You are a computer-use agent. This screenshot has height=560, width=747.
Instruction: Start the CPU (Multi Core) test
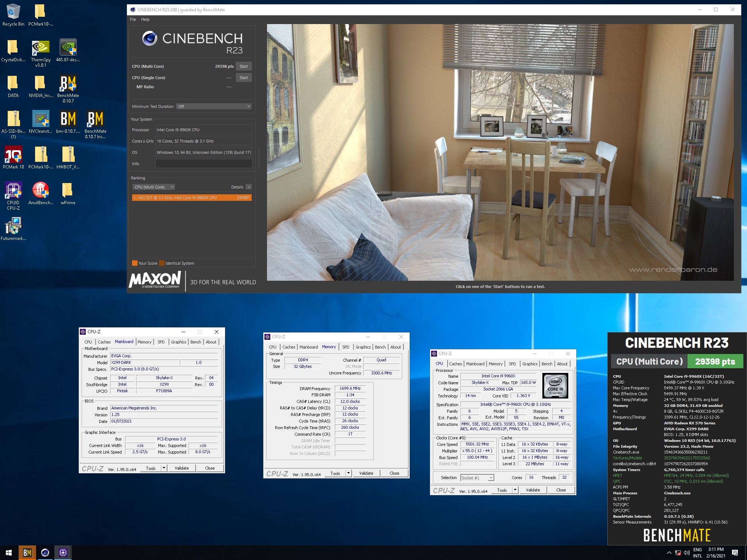244,66
